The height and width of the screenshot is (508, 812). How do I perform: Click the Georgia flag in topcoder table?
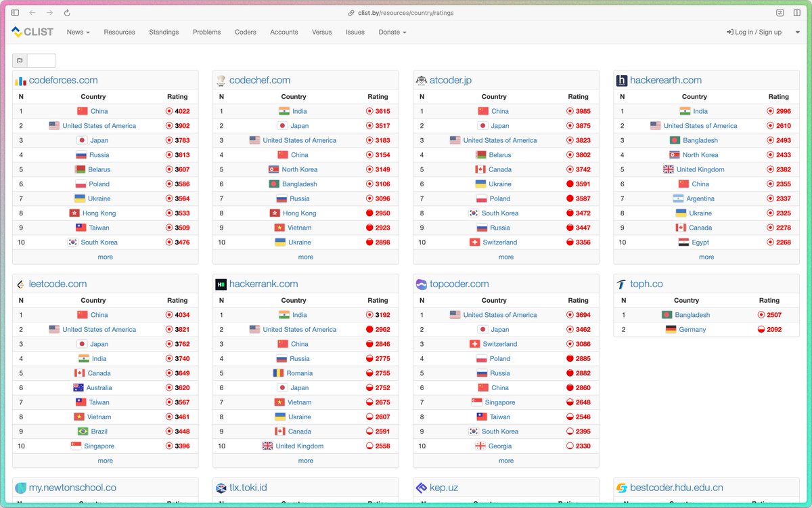(480, 446)
